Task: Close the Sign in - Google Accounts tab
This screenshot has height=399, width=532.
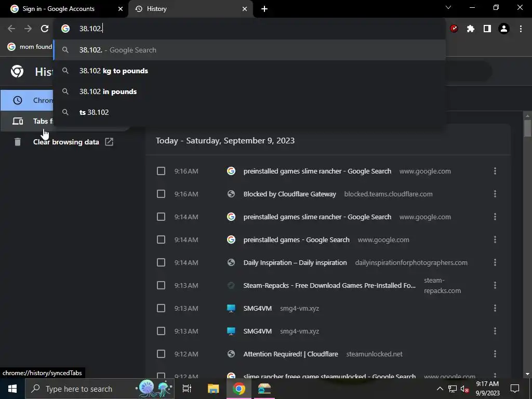Action: tap(121, 9)
